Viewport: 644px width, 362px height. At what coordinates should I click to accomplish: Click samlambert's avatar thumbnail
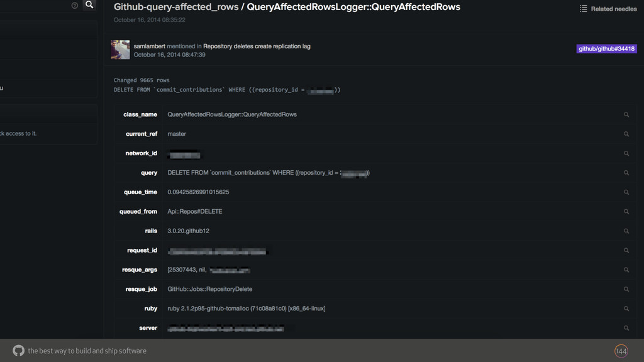120,50
